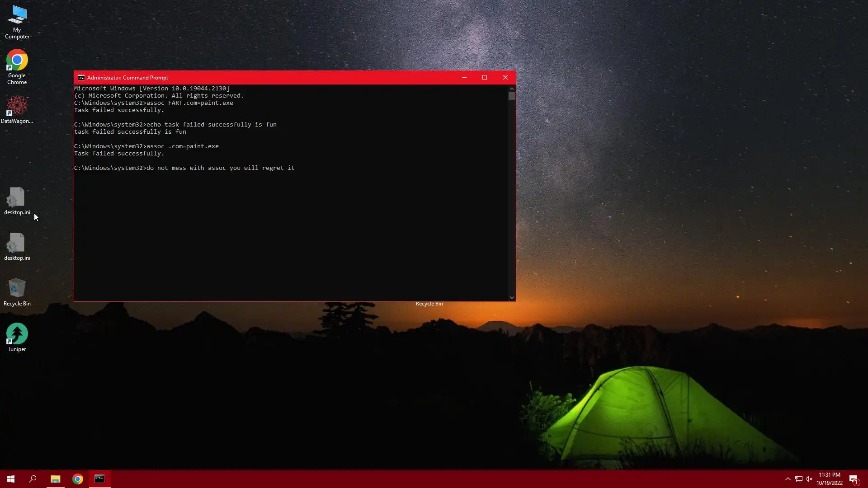The image size is (868, 488).
Task: Select the upper desktop.ini file icon
Action: tap(17, 198)
